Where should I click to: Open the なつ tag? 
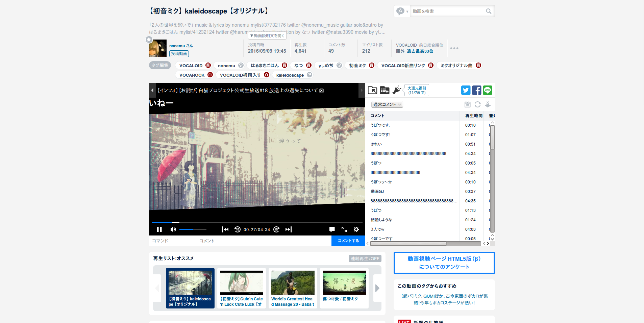[299, 66]
